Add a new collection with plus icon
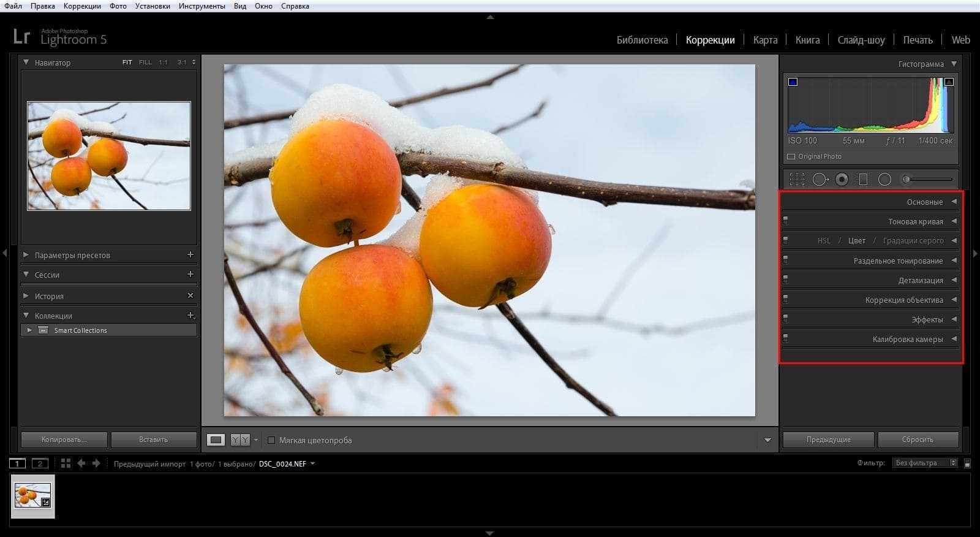980x537 pixels. coord(190,316)
